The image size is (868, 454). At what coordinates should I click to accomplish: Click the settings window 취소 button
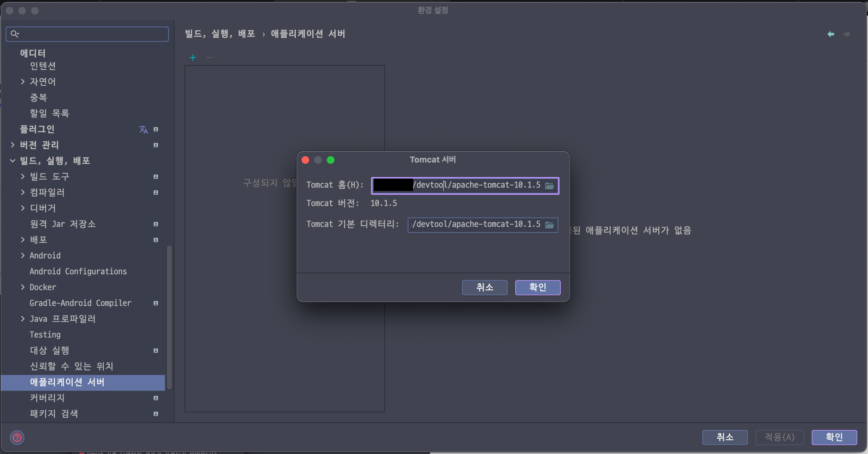pos(724,437)
